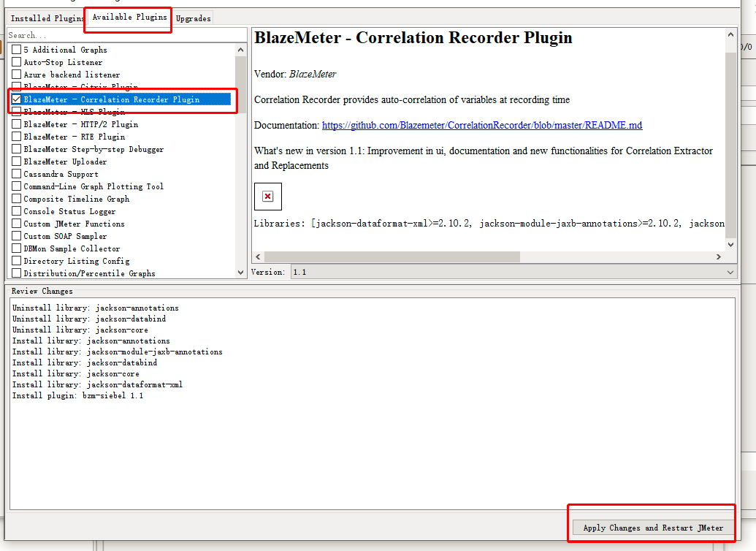This screenshot has width=756, height=551.
Task: Check Command-Line Graph Plotting Tool checkbox
Action: pyautogui.click(x=16, y=187)
